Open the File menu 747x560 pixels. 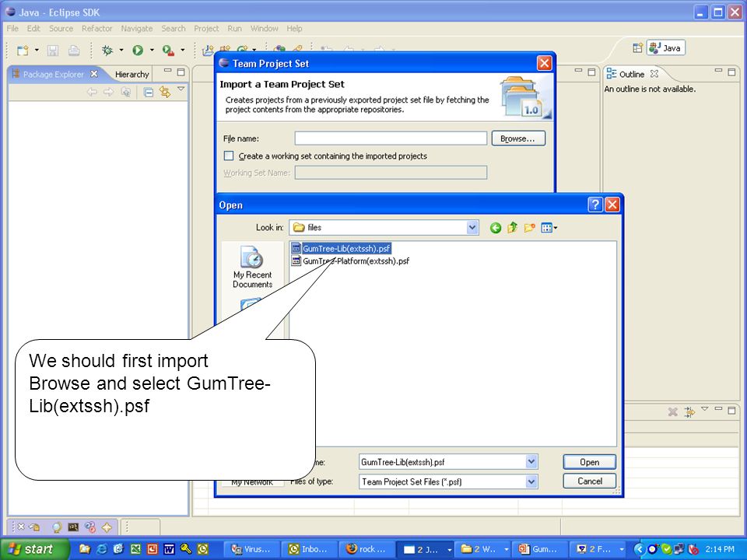point(12,29)
